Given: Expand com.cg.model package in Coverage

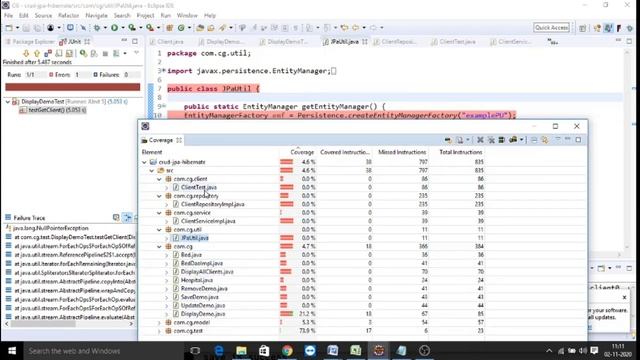Looking at the screenshot, I should click(160, 322).
